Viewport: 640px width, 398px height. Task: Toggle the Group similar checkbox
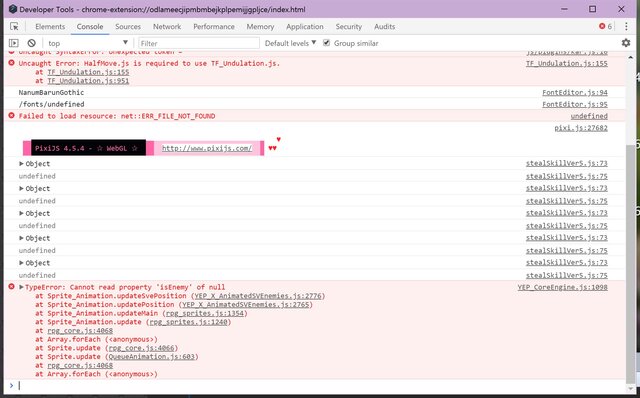(x=327, y=42)
